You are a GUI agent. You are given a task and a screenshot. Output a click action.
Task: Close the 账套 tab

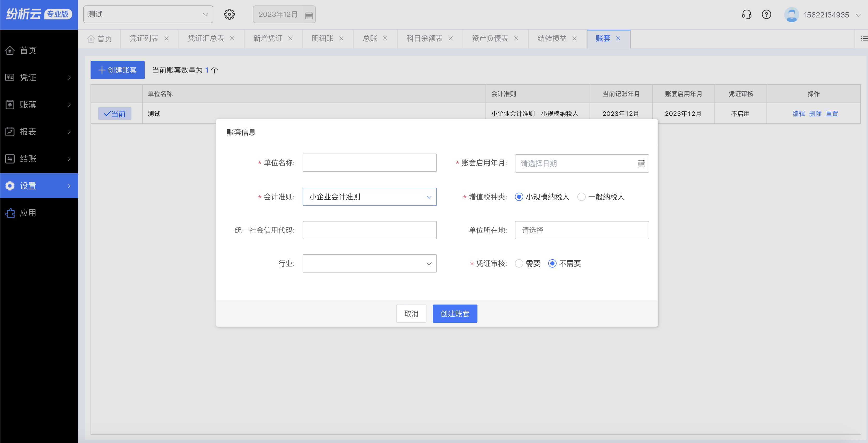pyautogui.click(x=618, y=39)
